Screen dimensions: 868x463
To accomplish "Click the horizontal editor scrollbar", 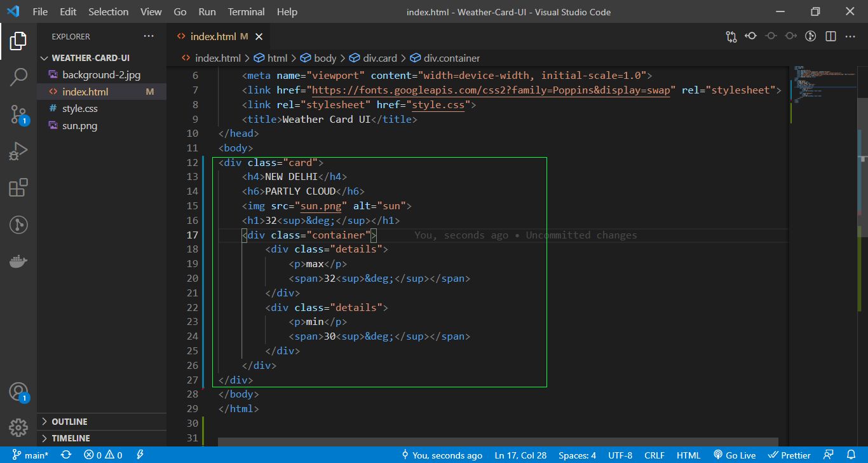I will point(498,441).
